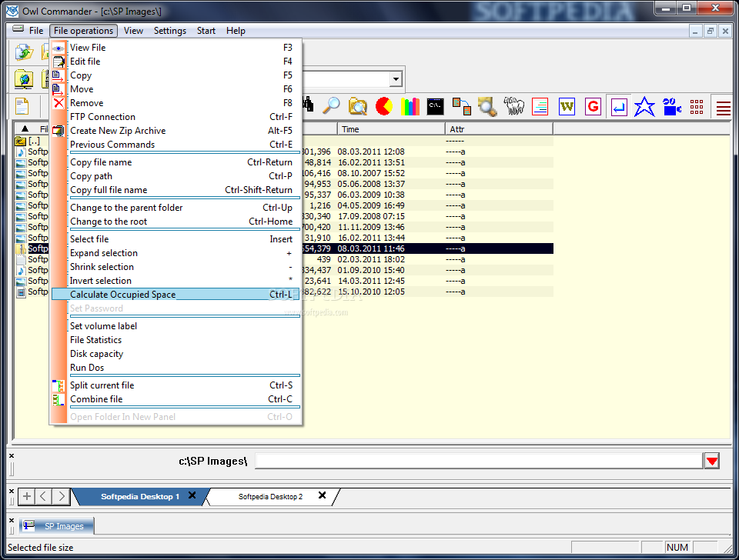Click the dark red horizontal lines icon
The height and width of the screenshot is (560, 739).
pyautogui.click(x=724, y=107)
